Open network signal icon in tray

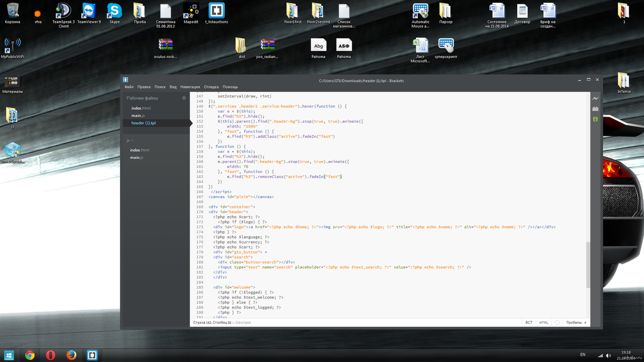600,356
